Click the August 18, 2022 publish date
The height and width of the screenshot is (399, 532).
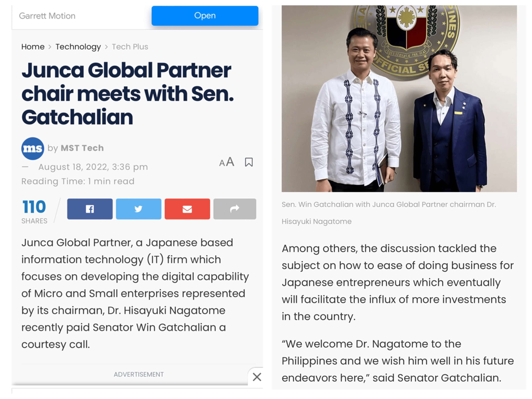[x=93, y=167]
